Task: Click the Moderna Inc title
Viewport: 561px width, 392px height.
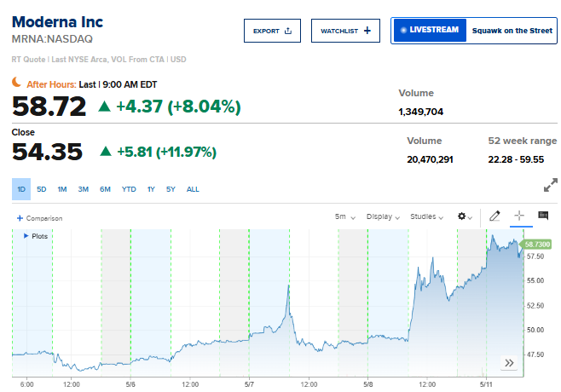Action: (x=57, y=22)
